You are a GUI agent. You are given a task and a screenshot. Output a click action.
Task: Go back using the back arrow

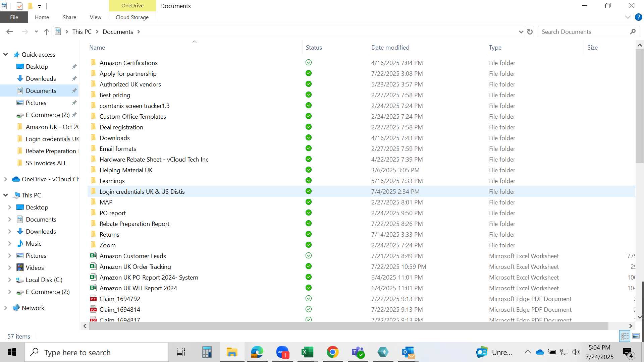point(9,32)
